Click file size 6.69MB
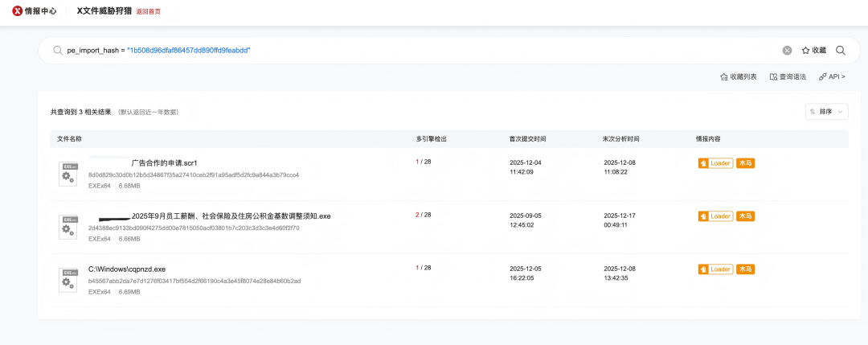Image resolution: width=868 pixels, height=345 pixels. click(129, 292)
